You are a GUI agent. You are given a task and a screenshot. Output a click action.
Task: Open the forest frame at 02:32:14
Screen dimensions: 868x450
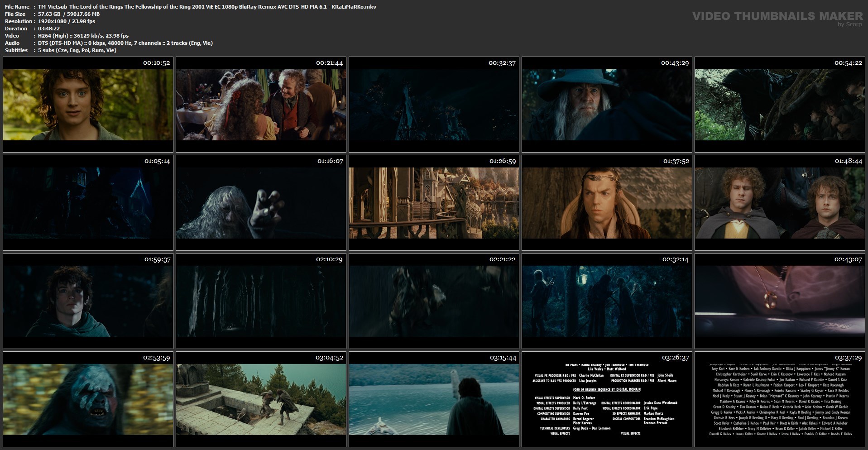coord(607,301)
